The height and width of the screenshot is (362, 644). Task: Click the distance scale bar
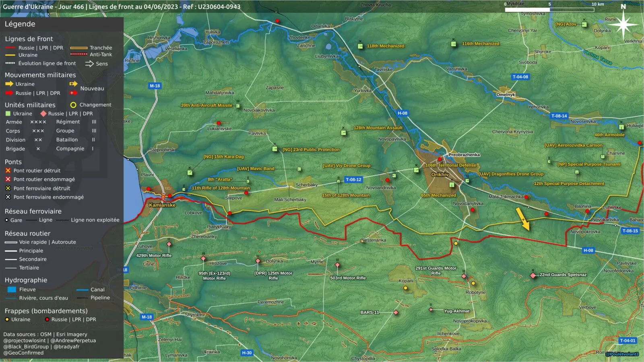pos(549,10)
